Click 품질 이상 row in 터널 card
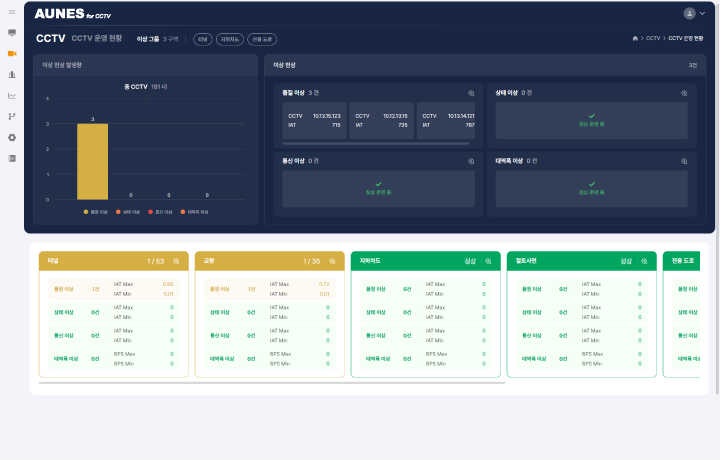The height and width of the screenshot is (460, 720). 113,289
